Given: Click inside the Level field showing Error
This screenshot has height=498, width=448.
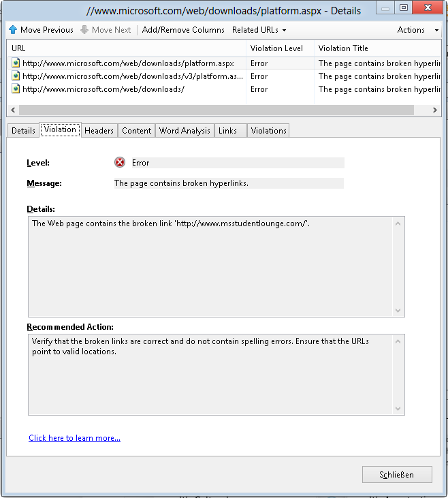Looking at the screenshot, I should (x=238, y=163).
